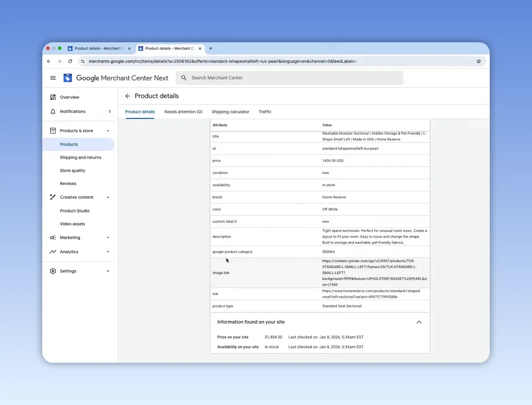The width and height of the screenshot is (532, 405).
Task: Switch to first Product details browser tab
Action: tap(99, 49)
